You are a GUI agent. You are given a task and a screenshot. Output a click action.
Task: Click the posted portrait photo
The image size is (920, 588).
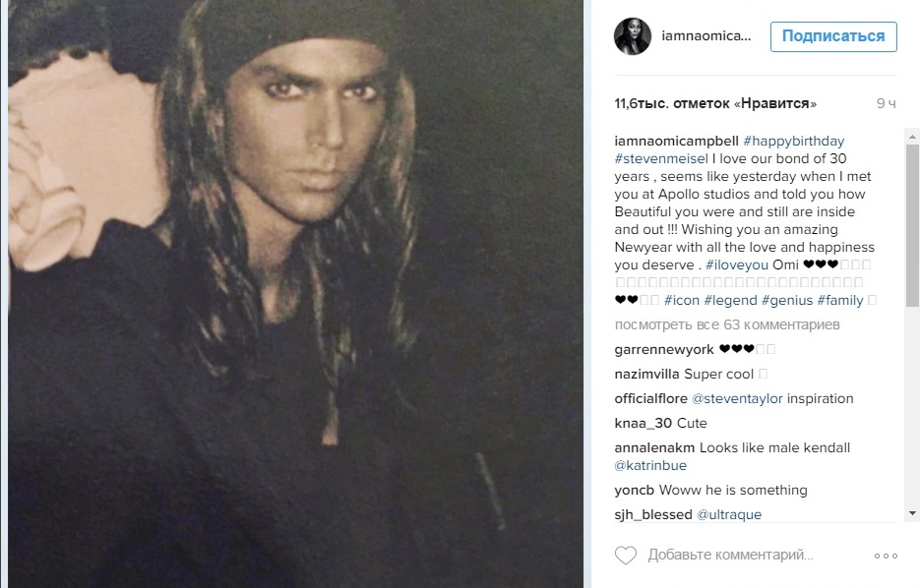pyautogui.click(x=296, y=294)
